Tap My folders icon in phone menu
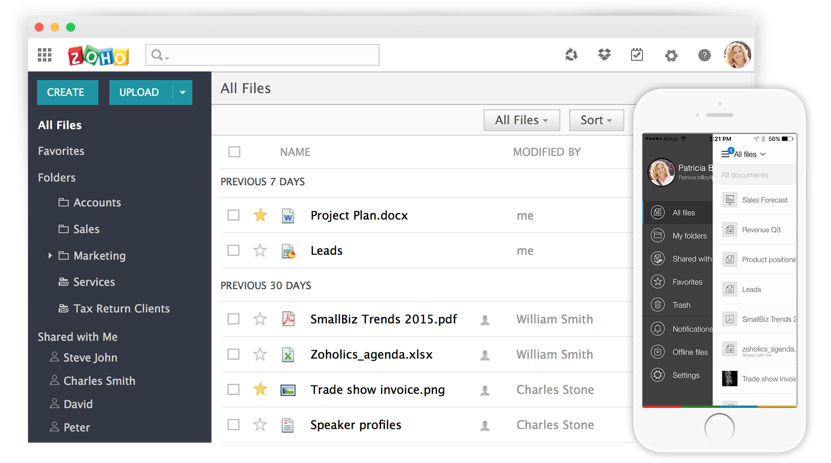Image resolution: width=831 pixels, height=463 pixels. click(x=658, y=235)
